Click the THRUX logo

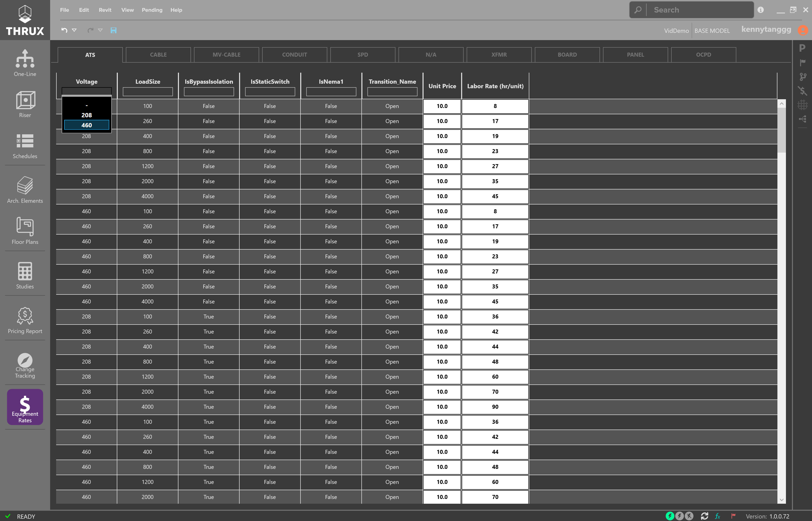25,20
